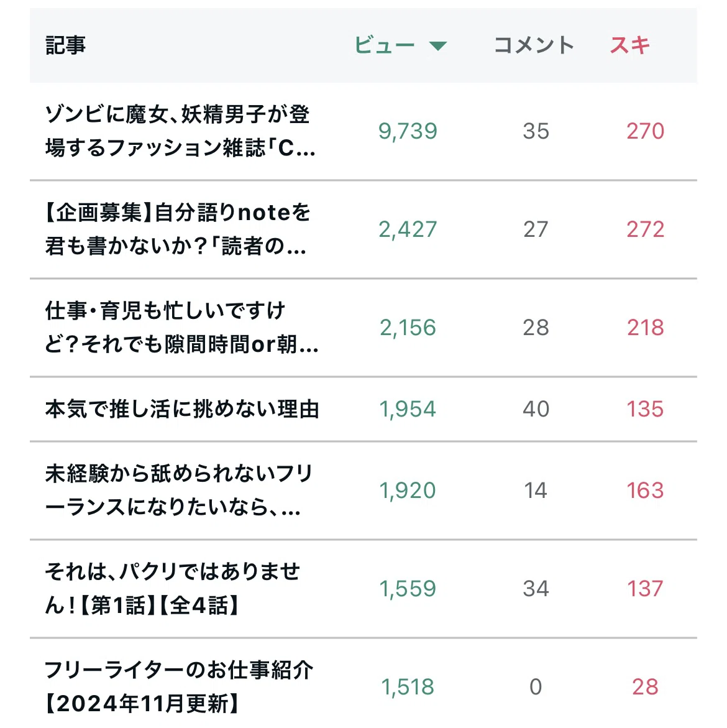Sort by スキ column header
Viewport: 727px width, 728px height.
coord(629,45)
